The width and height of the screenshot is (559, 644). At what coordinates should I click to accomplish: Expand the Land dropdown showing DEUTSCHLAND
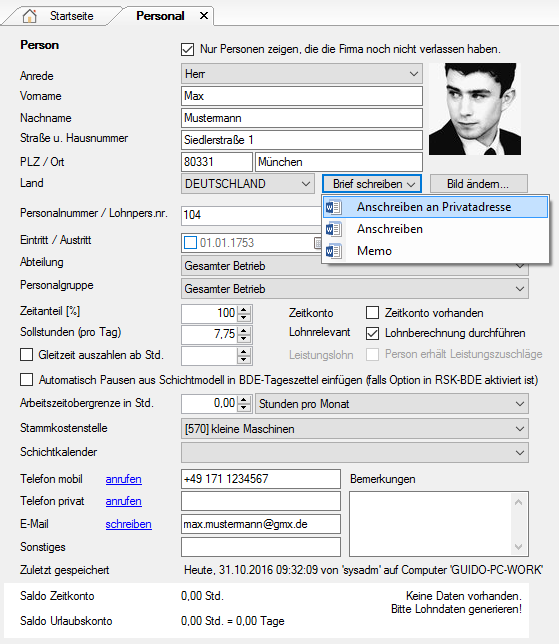click(248, 184)
